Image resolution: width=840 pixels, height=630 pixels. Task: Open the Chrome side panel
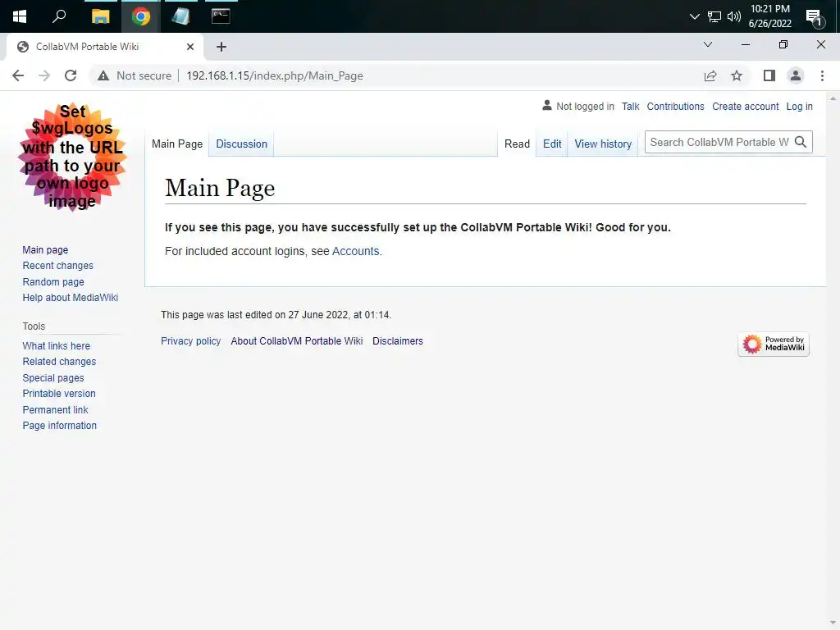(x=769, y=75)
